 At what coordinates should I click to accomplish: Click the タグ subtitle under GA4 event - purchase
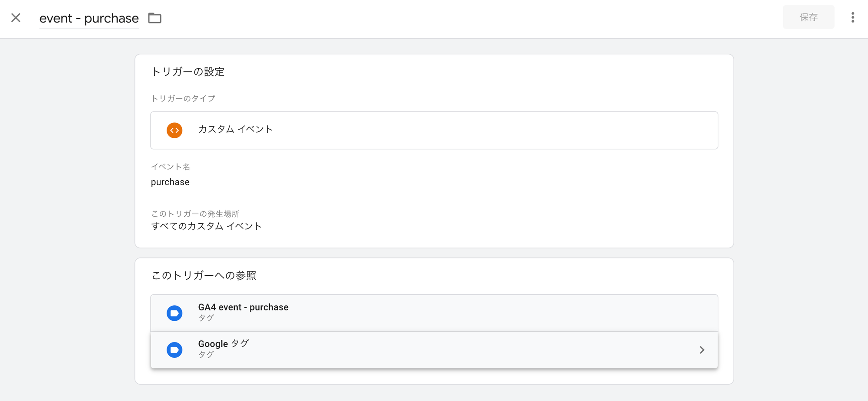pos(206,318)
